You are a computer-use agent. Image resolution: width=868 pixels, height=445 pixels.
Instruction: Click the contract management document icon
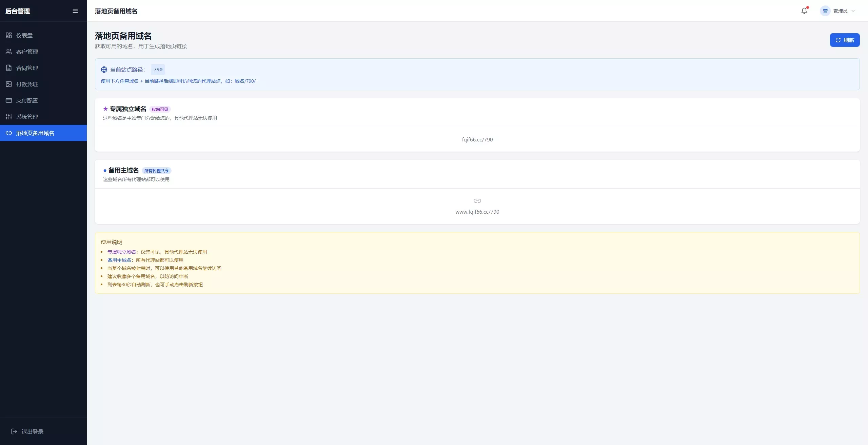9,68
